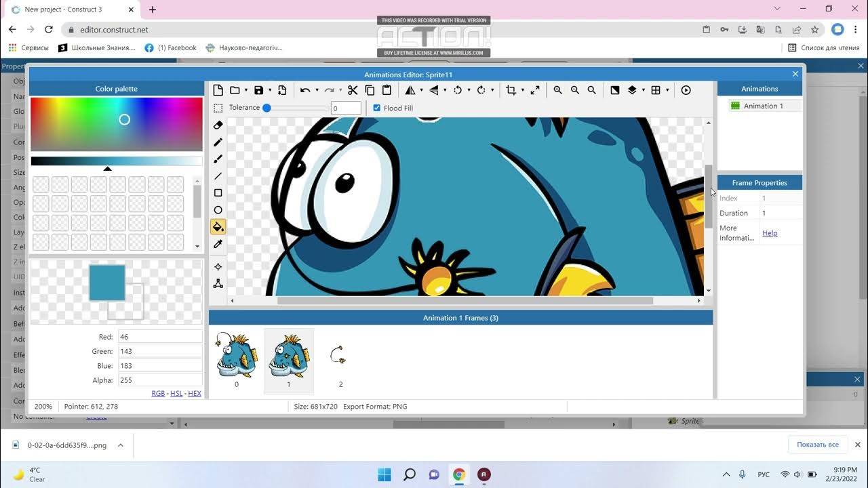Click the Red value field
This screenshot has height=488, width=868.
160,337
